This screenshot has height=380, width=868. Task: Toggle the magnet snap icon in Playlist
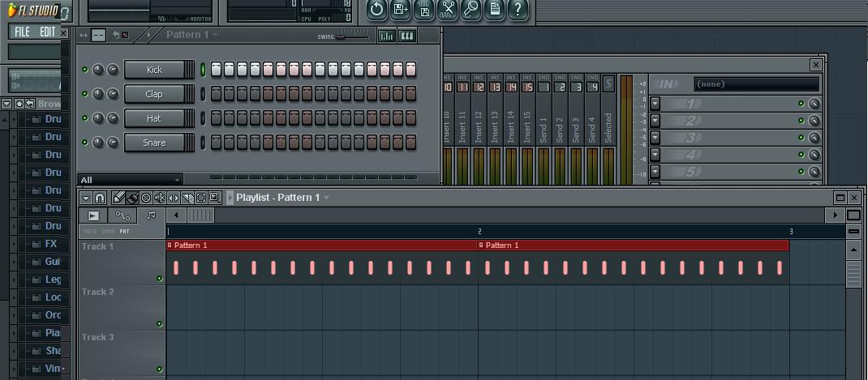click(x=101, y=198)
